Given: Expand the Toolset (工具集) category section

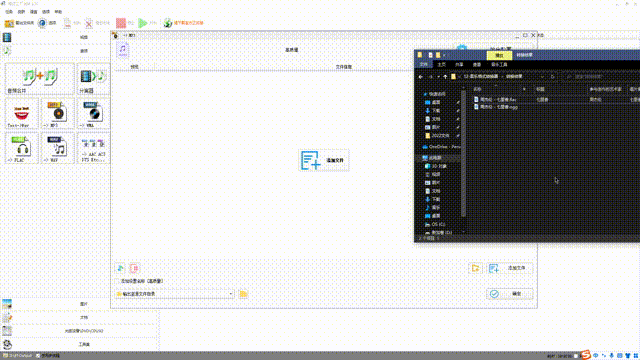Looking at the screenshot, I should coord(80,344).
